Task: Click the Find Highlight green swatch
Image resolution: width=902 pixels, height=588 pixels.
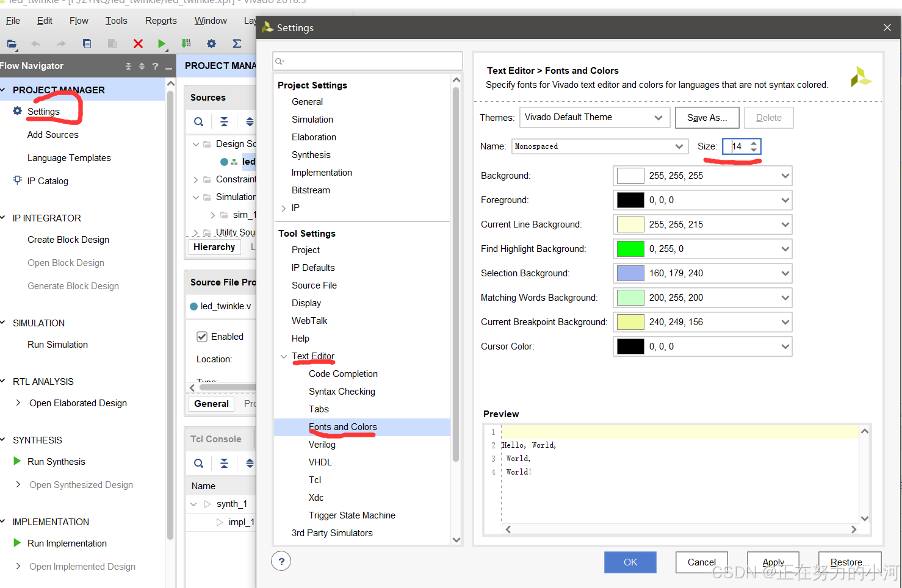Action: (x=630, y=249)
